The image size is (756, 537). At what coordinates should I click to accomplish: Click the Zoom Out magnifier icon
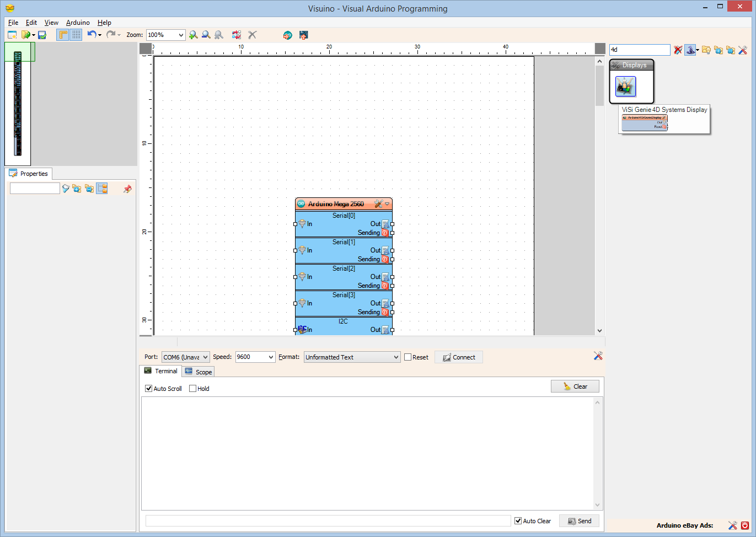(206, 35)
